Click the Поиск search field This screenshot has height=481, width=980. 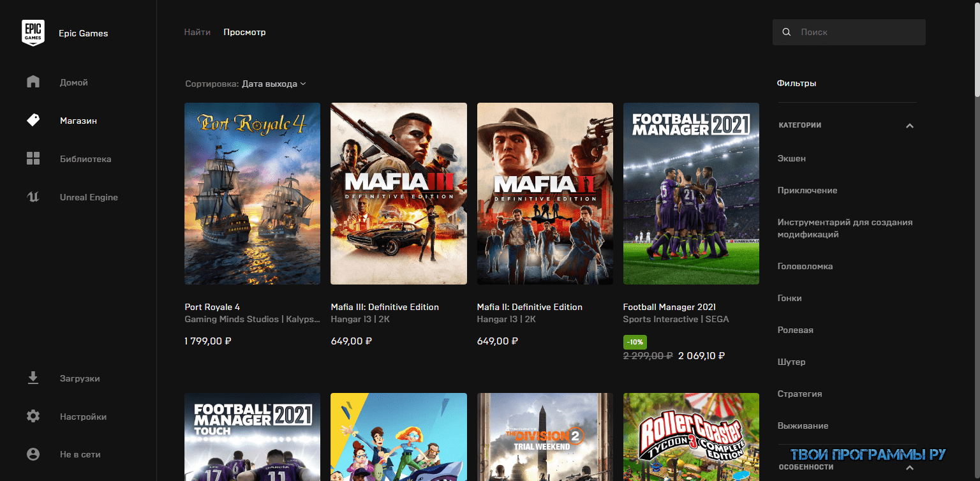click(x=849, y=32)
